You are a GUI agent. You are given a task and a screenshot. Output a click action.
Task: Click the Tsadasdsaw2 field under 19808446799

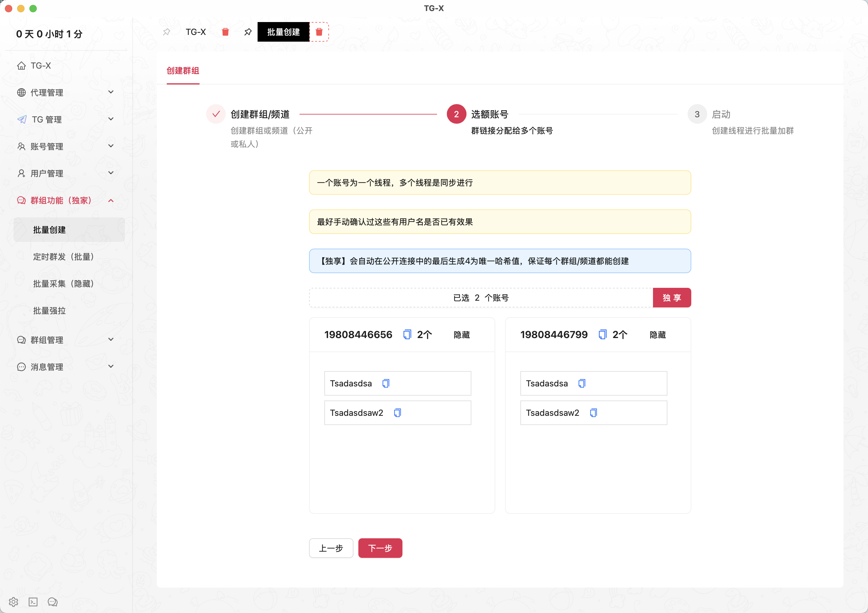tap(594, 413)
